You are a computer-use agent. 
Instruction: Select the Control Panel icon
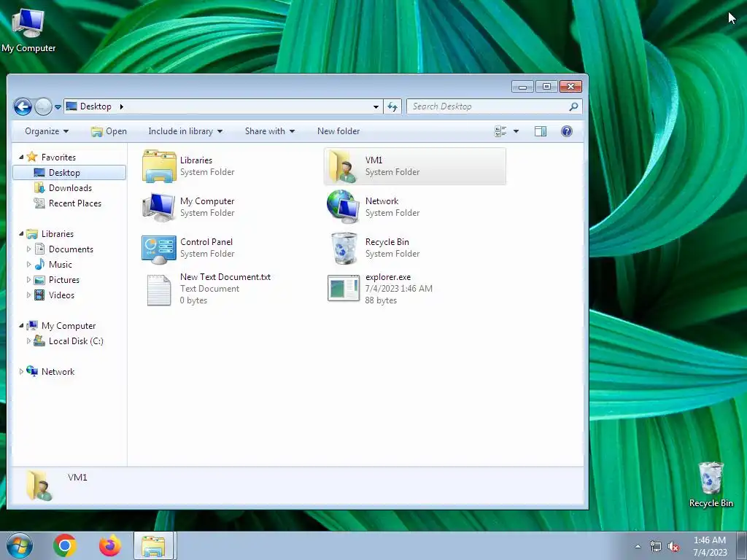point(158,249)
